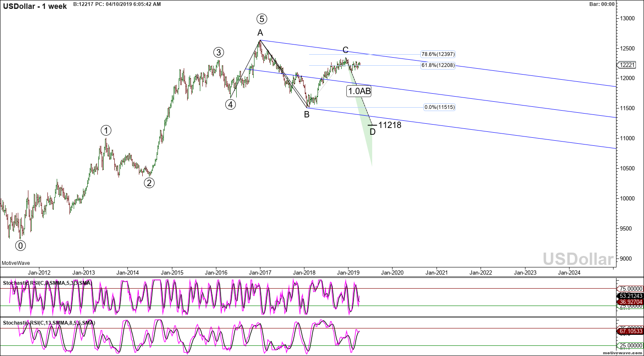
Task: Click the 75.00000 level in the upper RSI panel
Action: pos(631,289)
